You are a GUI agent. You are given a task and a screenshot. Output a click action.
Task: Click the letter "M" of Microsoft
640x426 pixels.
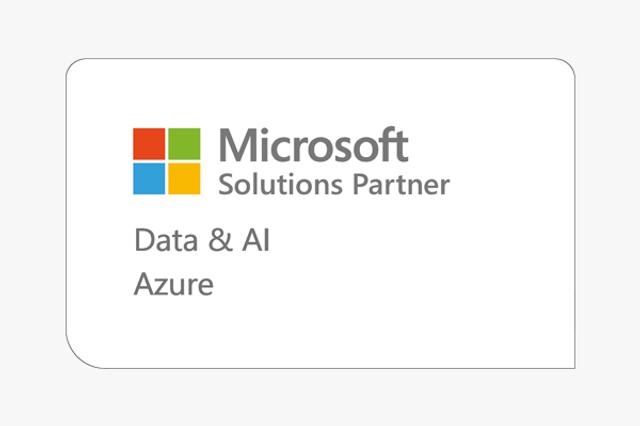coord(237,146)
